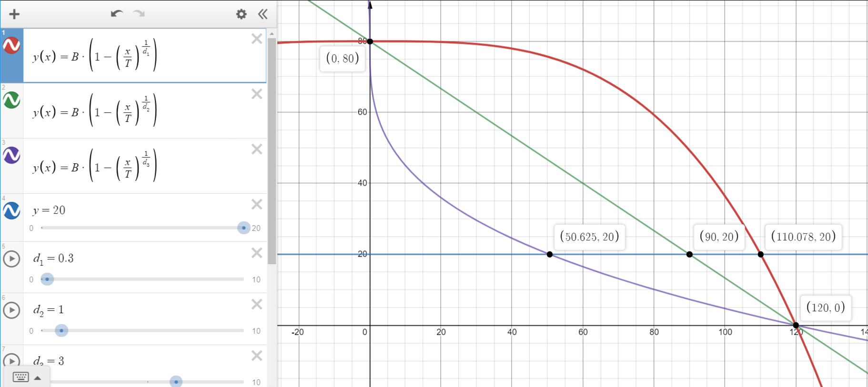
Task: Remove the y = 20 expression
Action: click(x=257, y=204)
